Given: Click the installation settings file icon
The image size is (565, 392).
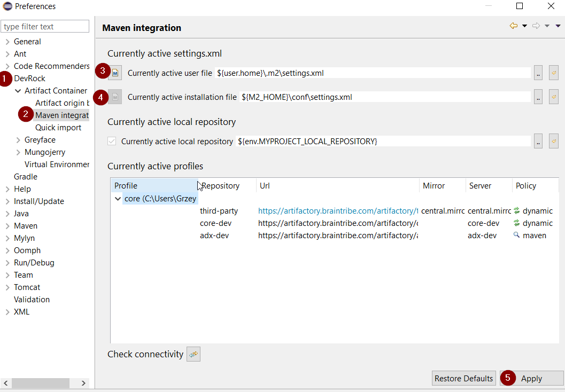Looking at the screenshot, I should coord(115,97).
